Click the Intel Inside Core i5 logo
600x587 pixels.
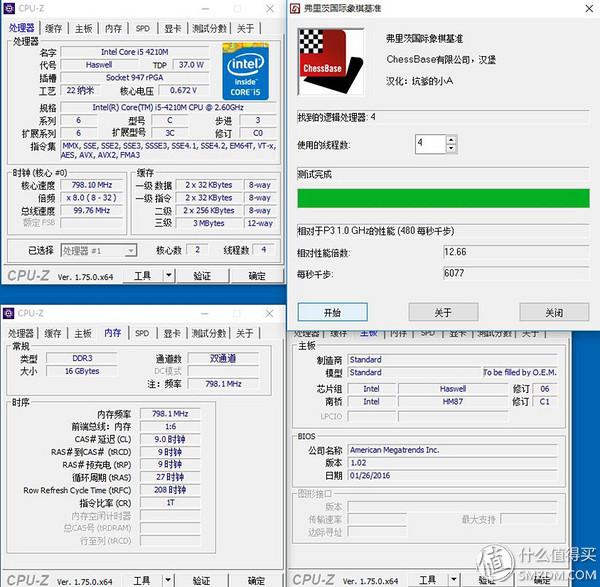245,72
